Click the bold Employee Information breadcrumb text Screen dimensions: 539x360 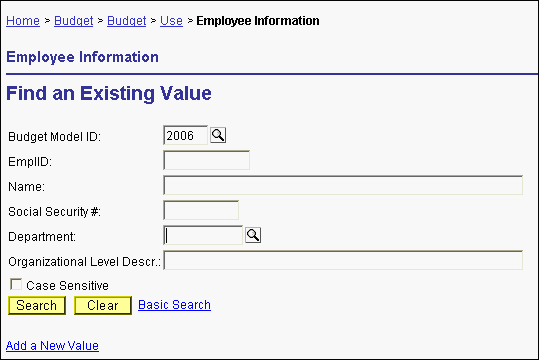pos(258,21)
